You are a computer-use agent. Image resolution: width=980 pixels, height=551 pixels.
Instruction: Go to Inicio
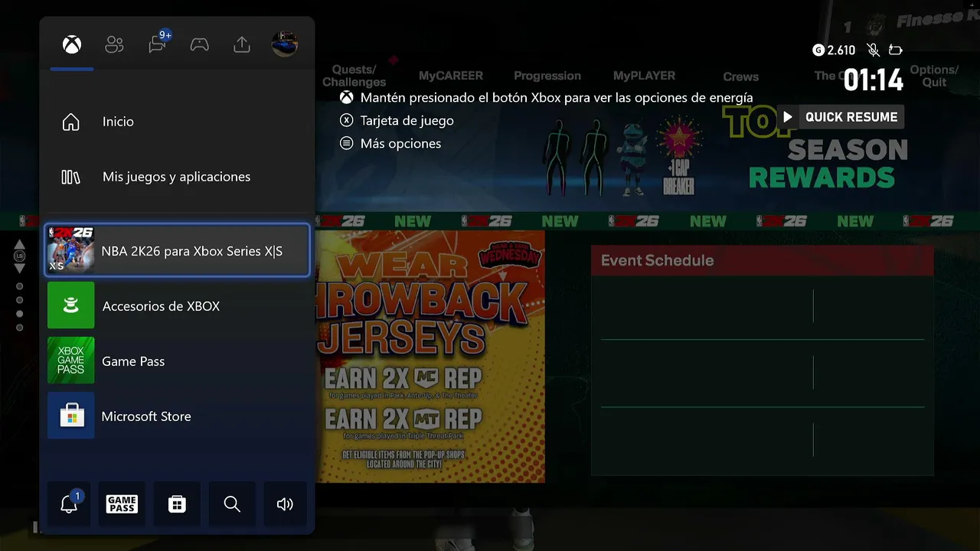click(177, 122)
